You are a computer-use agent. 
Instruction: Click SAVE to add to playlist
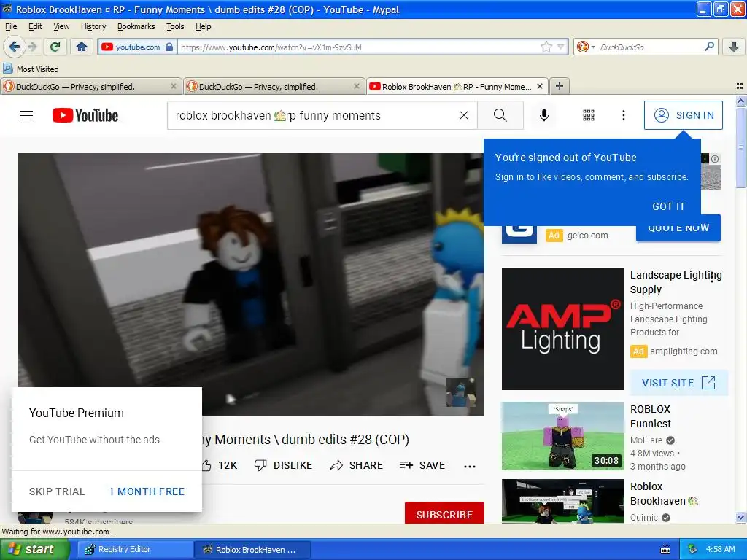point(422,465)
